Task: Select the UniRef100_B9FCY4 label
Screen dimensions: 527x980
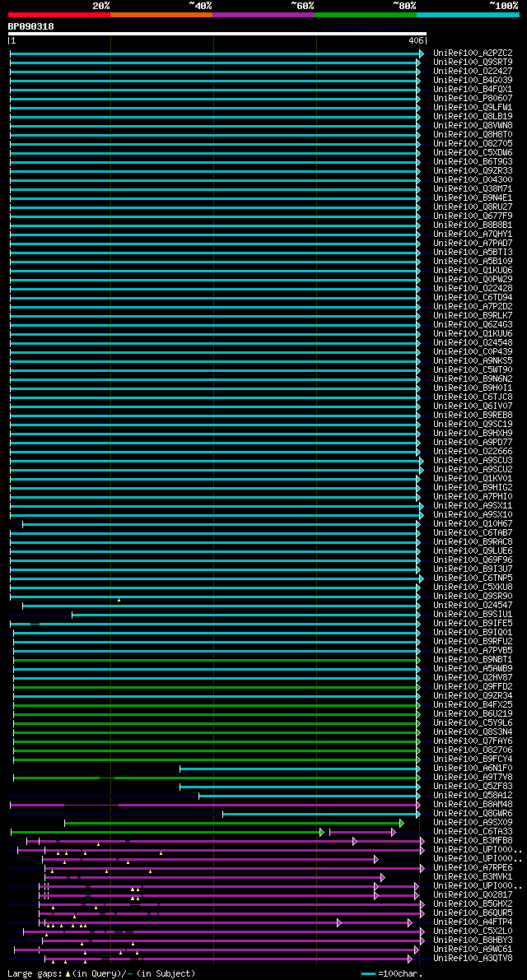Action: [473, 760]
